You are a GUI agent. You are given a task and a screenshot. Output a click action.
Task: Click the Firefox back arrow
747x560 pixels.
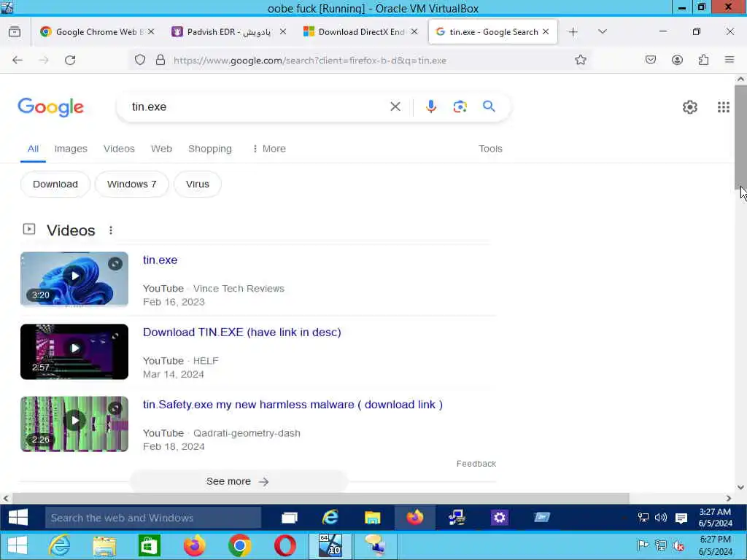pos(18,60)
